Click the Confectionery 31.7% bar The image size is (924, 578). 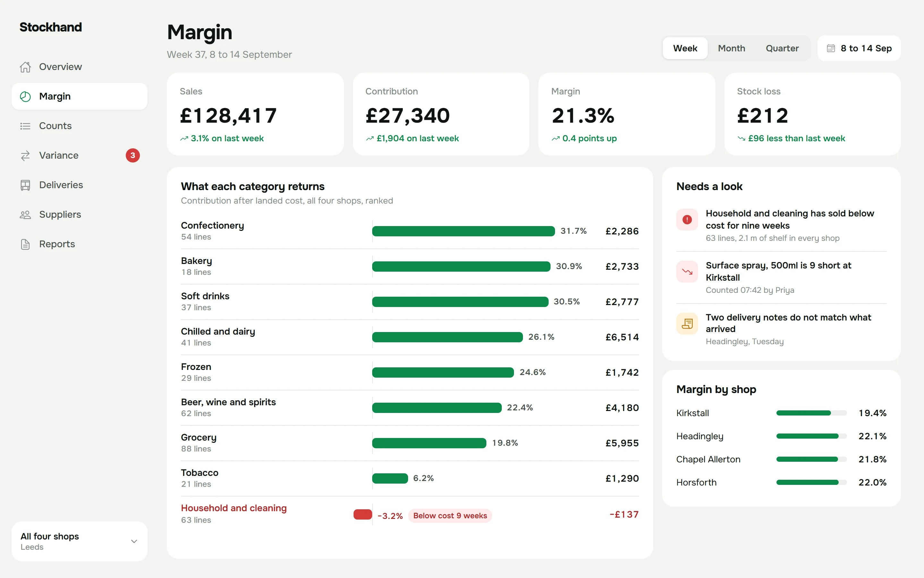tap(463, 231)
